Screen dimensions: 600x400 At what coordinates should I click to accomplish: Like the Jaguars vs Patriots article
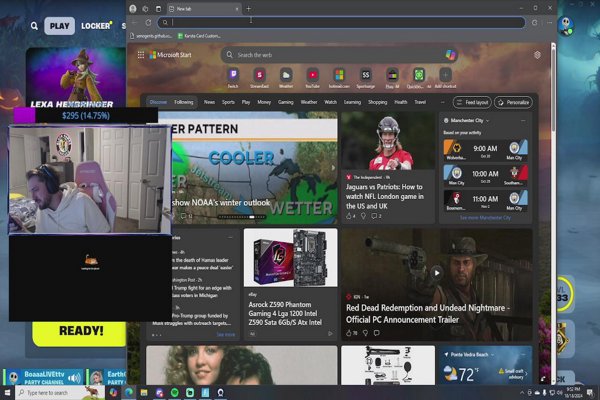point(351,216)
